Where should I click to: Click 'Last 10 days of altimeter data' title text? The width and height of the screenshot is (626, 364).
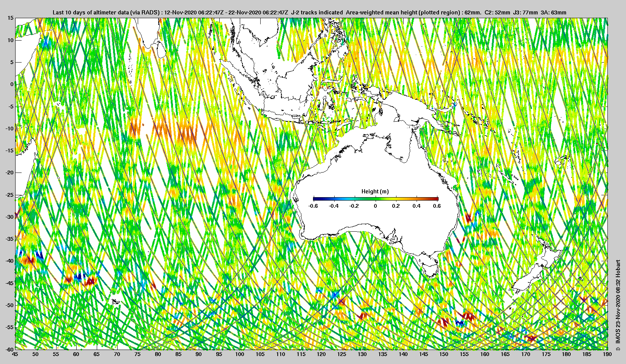(x=91, y=13)
